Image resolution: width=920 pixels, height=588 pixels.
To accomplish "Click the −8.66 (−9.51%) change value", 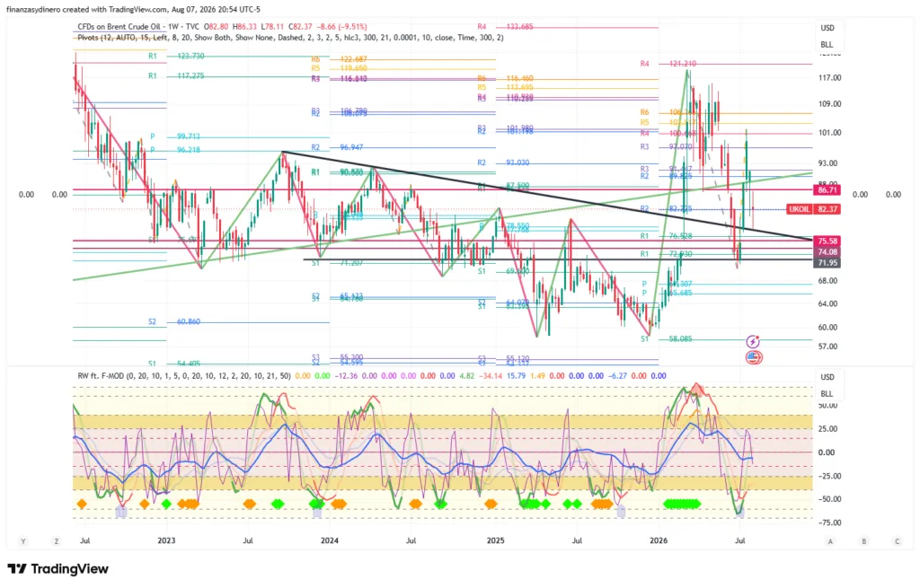I will pos(342,26).
